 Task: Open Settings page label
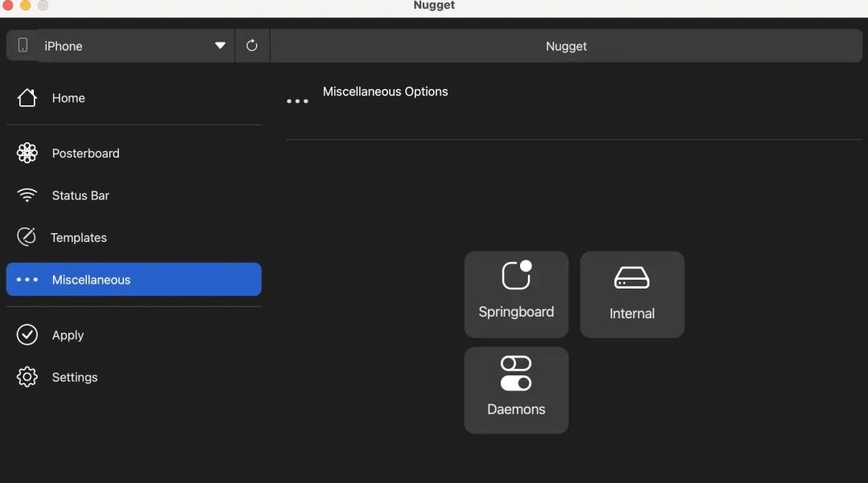coord(75,378)
